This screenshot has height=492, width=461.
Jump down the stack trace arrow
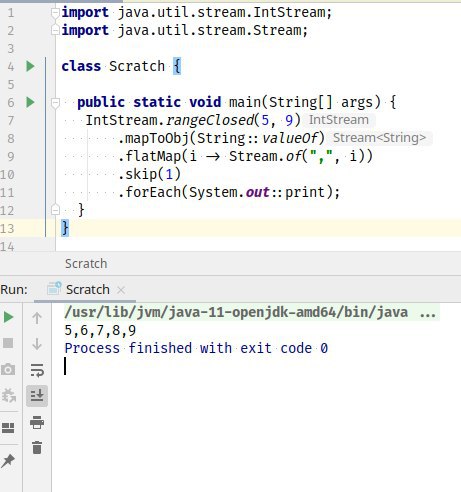(37, 344)
